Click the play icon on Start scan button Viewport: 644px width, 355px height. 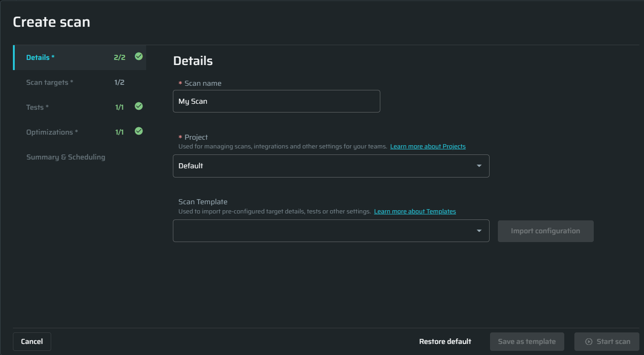click(x=589, y=341)
